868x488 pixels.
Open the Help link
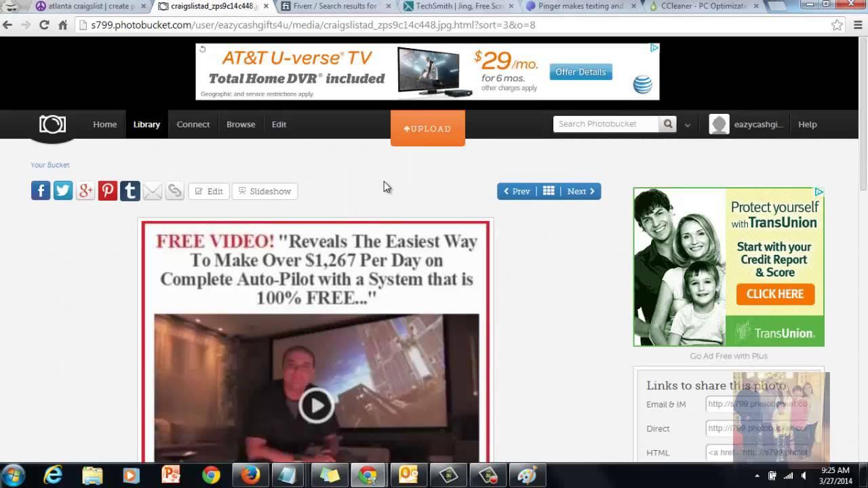807,124
